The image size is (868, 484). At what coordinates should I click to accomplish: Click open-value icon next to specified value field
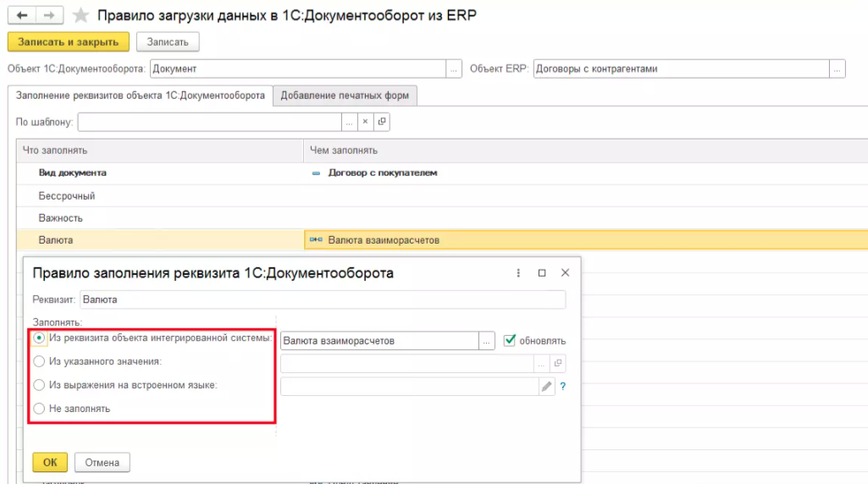coord(558,363)
